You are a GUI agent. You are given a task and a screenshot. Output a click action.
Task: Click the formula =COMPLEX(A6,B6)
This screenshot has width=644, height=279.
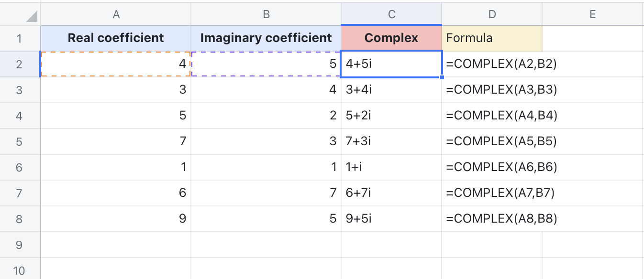(x=492, y=166)
